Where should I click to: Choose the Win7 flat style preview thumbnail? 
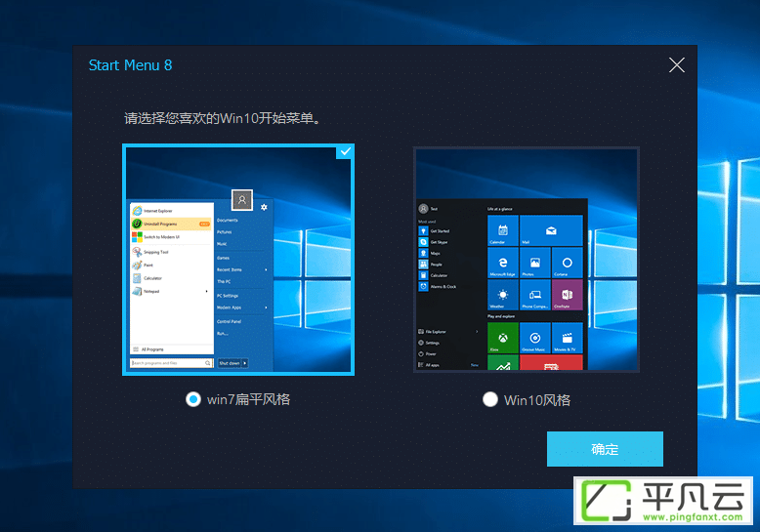click(x=238, y=260)
